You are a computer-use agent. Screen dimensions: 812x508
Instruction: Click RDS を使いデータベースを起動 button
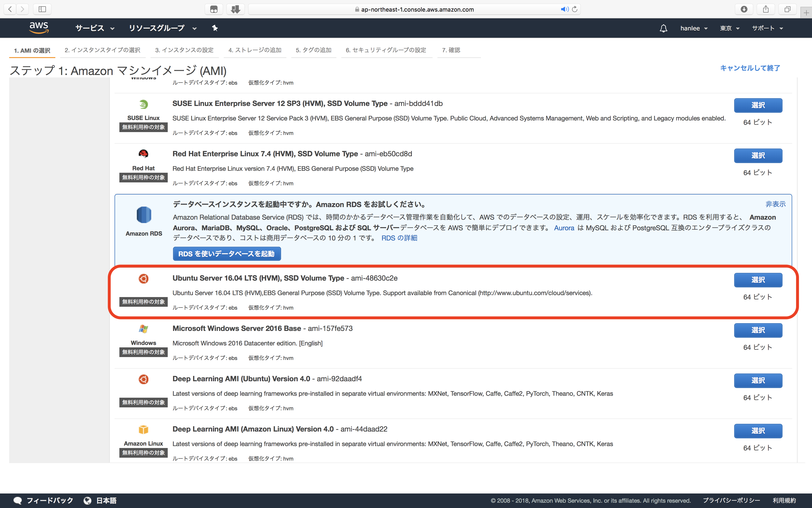tap(227, 254)
